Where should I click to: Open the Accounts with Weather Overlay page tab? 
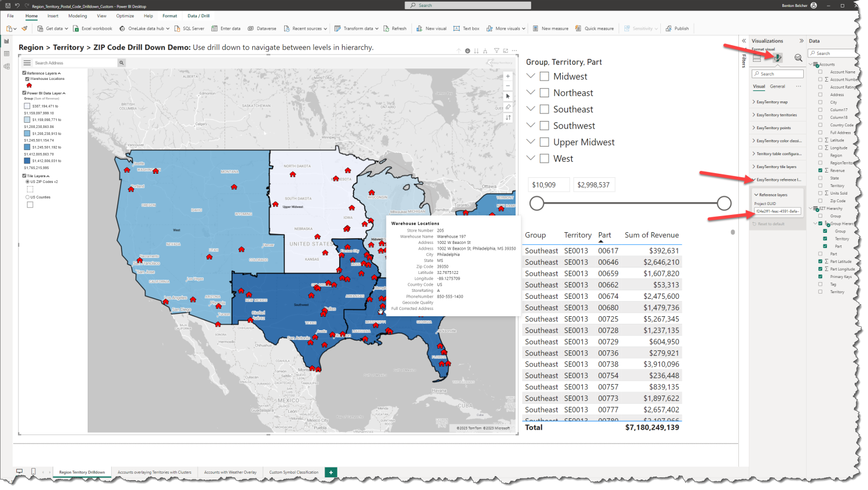(x=230, y=472)
